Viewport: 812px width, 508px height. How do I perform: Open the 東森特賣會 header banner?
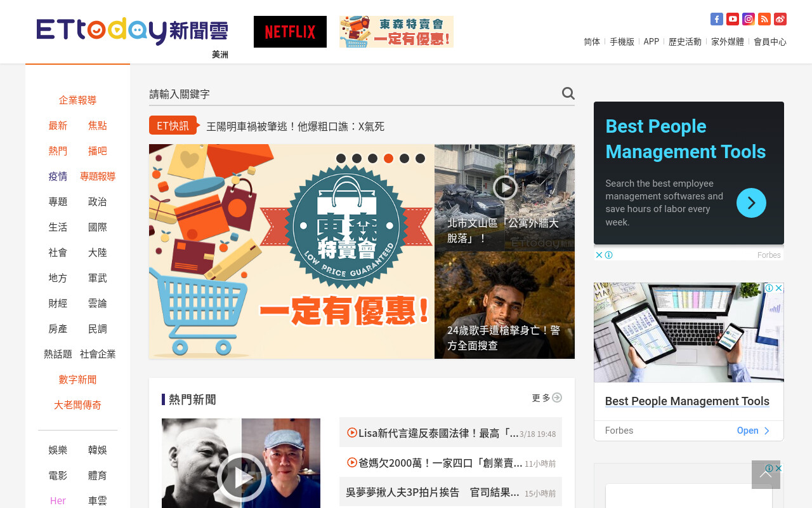pos(396,32)
